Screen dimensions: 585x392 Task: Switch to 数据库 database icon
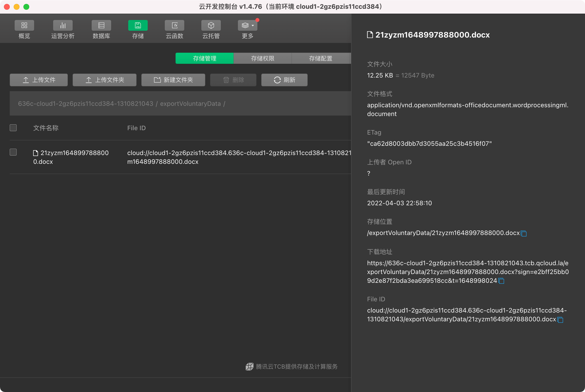coord(101,26)
